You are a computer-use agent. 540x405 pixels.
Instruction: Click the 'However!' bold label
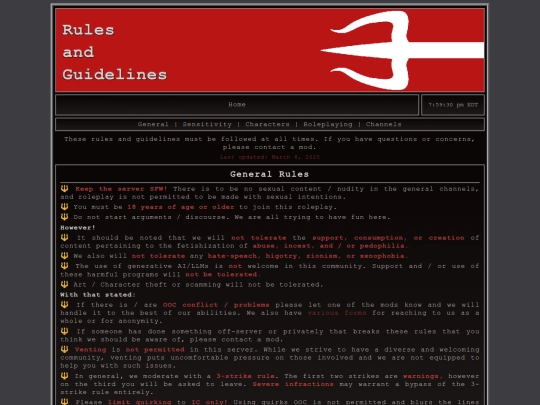coord(78,228)
